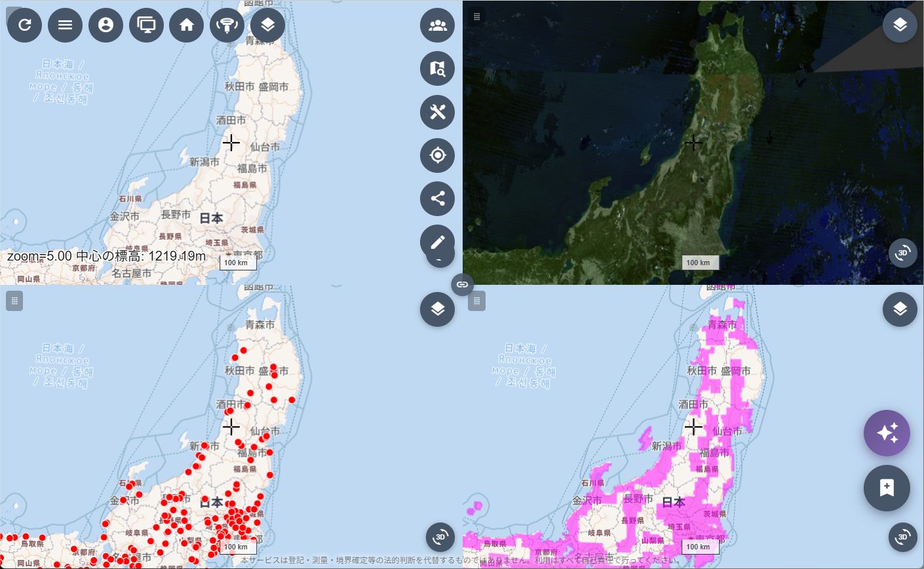Screen dimensions: 924x569
Task: Open the user account panel
Action: [x=106, y=25]
